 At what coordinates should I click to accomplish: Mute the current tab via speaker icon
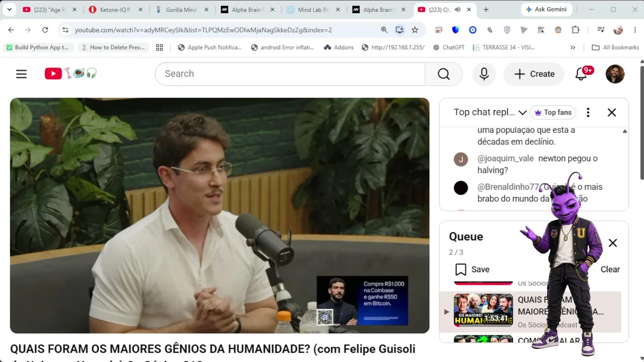(x=458, y=10)
